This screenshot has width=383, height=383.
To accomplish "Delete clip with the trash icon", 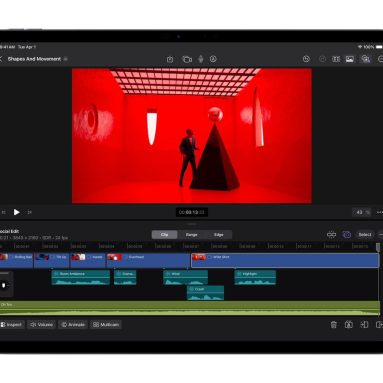I will click(334, 325).
